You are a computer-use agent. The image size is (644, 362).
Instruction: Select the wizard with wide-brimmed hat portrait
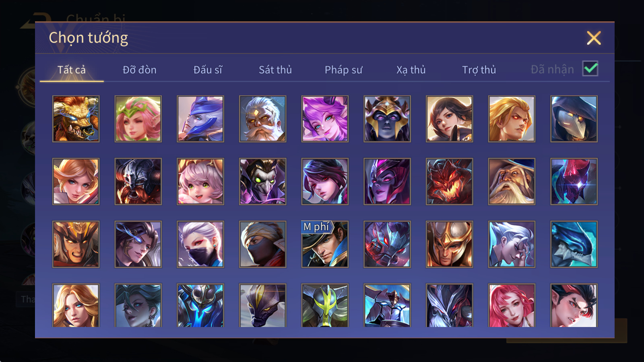512,181
